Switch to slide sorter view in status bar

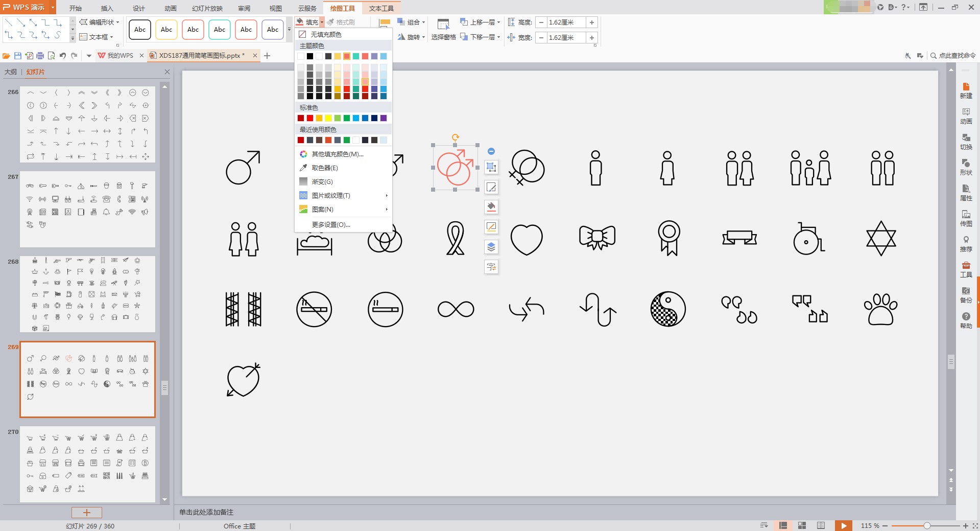pos(802,525)
